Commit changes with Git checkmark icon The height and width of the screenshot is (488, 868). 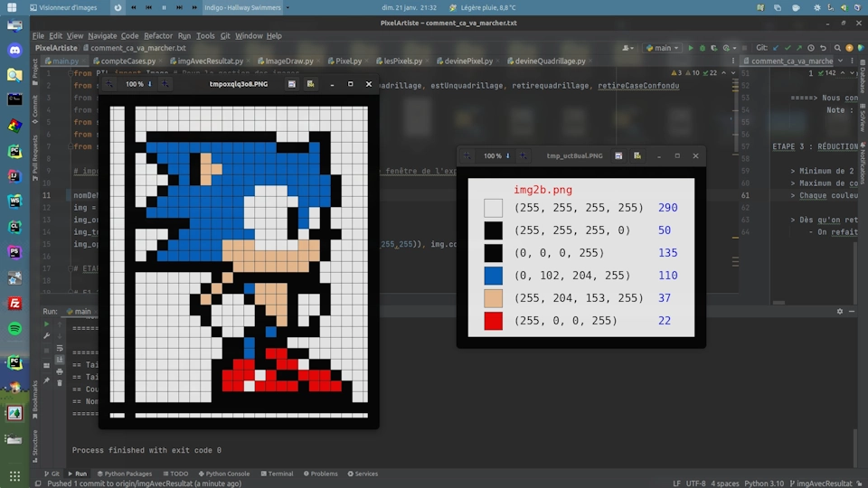[x=788, y=48]
